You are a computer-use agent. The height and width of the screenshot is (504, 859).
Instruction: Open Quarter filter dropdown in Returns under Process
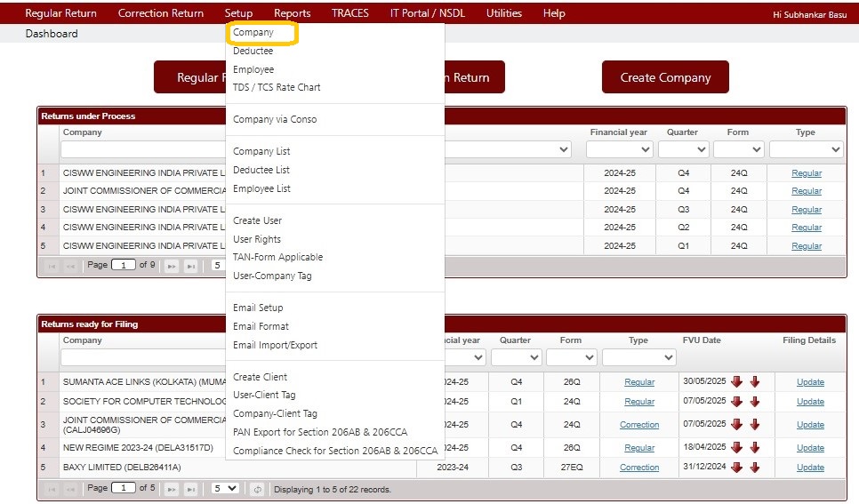(x=683, y=149)
